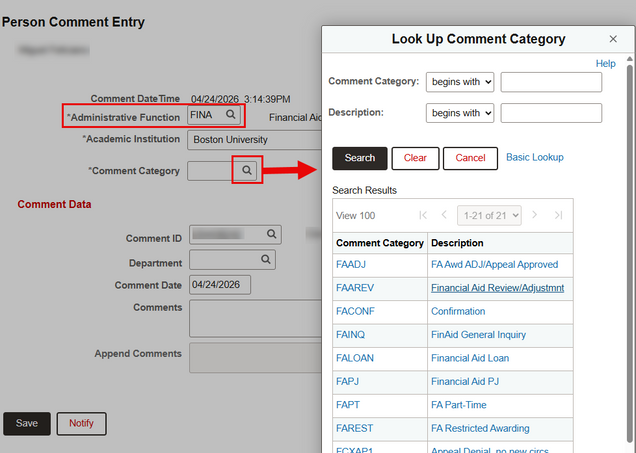Select 'FA Part-Time' description

click(458, 405)
